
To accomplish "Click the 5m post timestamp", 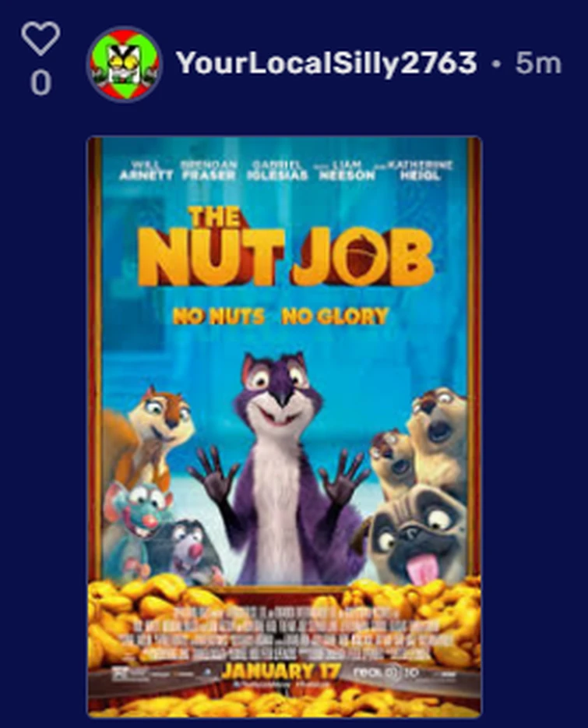I will pos(538,63).
